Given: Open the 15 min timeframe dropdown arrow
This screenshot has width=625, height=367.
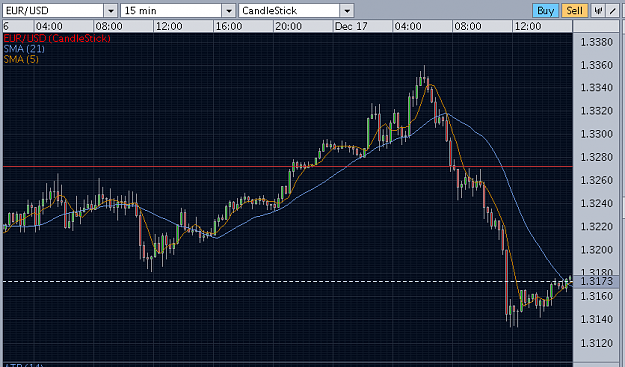Looking at the screenshot, I should 229,11.
